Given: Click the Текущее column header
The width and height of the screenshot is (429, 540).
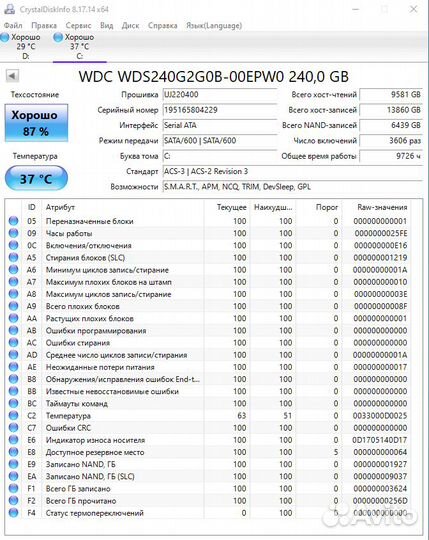Looking at the screenshot, I should click(231, 207).
